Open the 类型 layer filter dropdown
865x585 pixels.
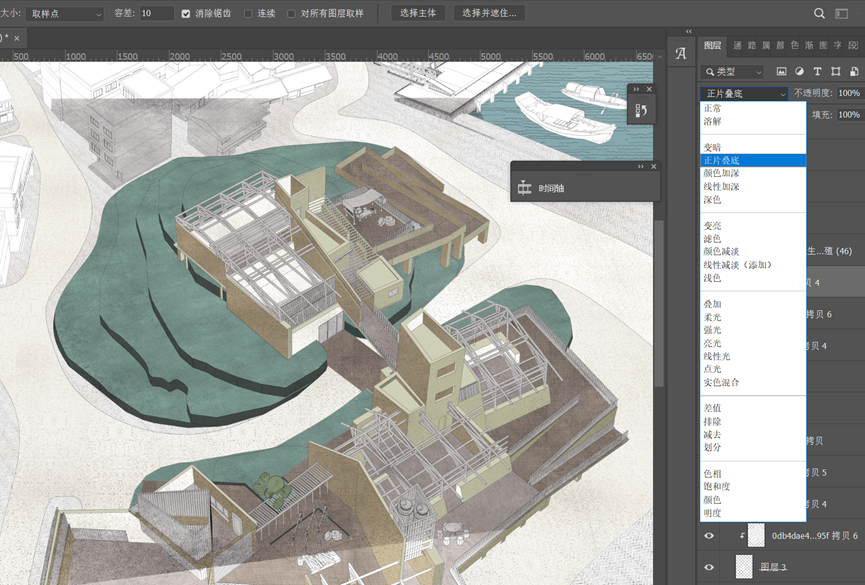click(x=733, y=72)
